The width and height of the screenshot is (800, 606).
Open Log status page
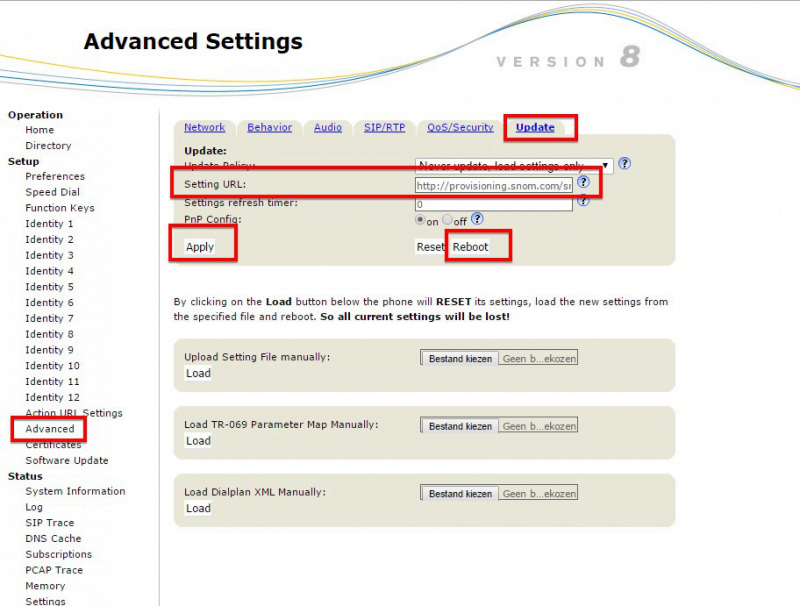point(34,508)
